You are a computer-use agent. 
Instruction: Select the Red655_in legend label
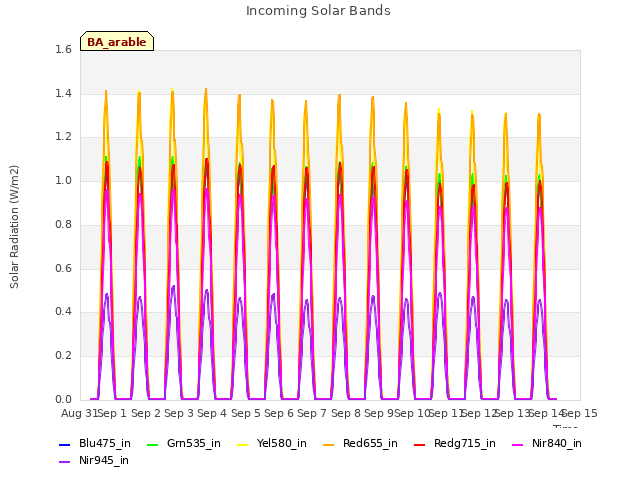click(x=370, y=444)
